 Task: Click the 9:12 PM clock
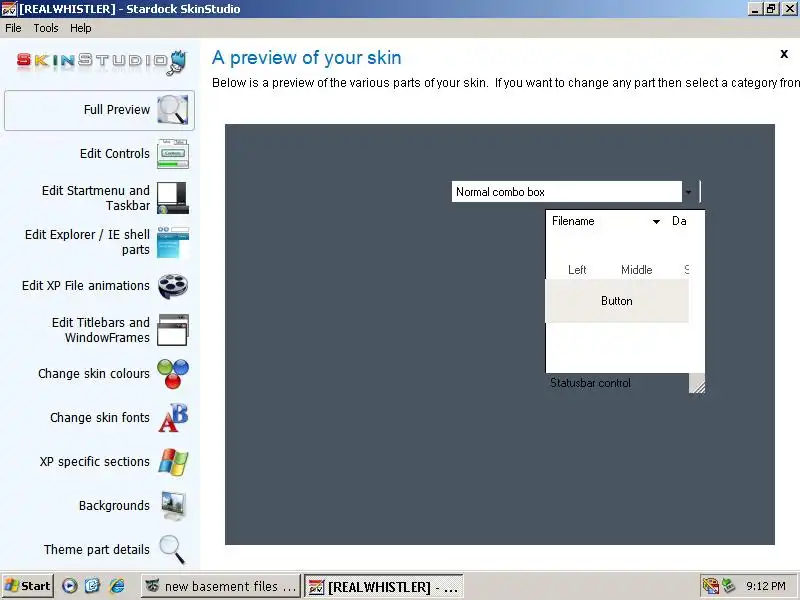pos(766,586)
